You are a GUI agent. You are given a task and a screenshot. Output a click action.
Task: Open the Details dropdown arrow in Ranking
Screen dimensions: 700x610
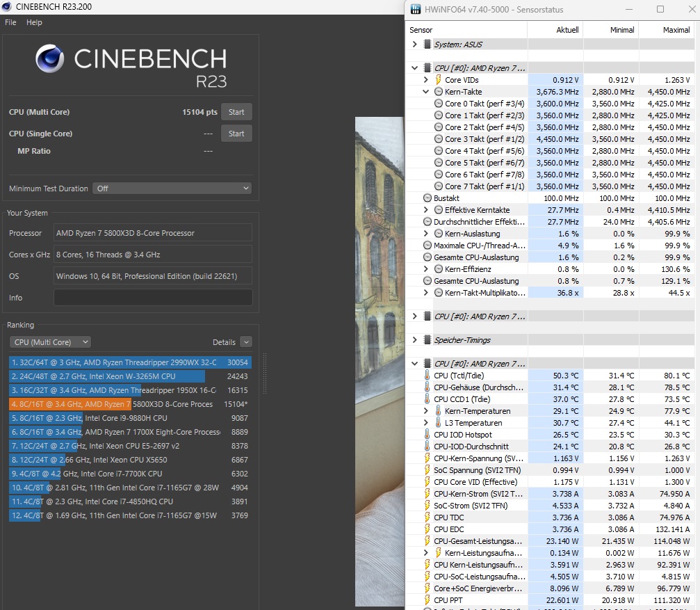pos(246,342)
